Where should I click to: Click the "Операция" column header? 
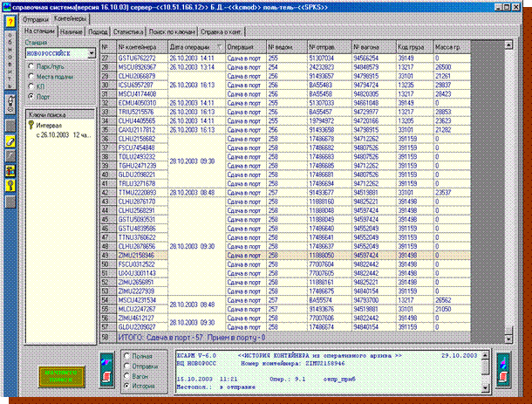point(245,47)
